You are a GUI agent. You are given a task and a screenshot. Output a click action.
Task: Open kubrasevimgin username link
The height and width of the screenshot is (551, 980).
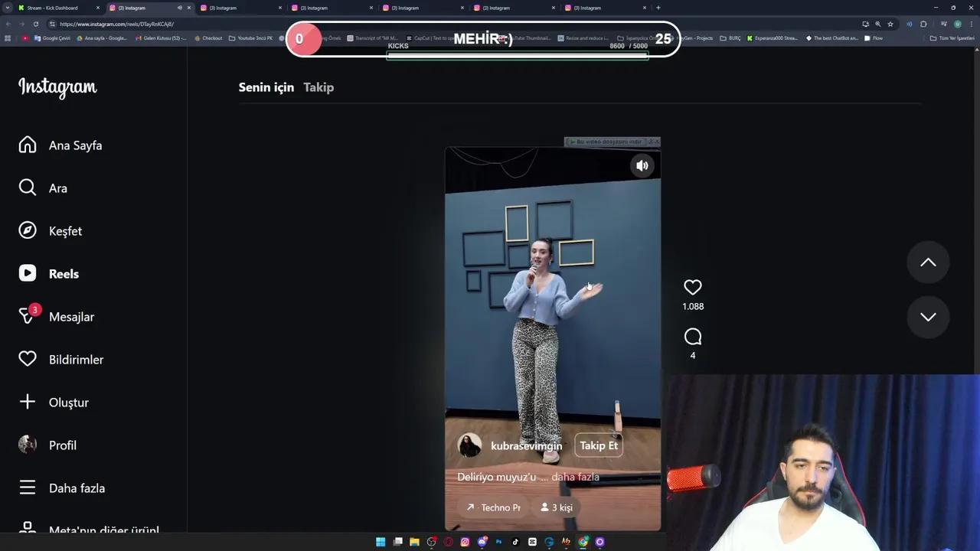(x=527, y=446)
